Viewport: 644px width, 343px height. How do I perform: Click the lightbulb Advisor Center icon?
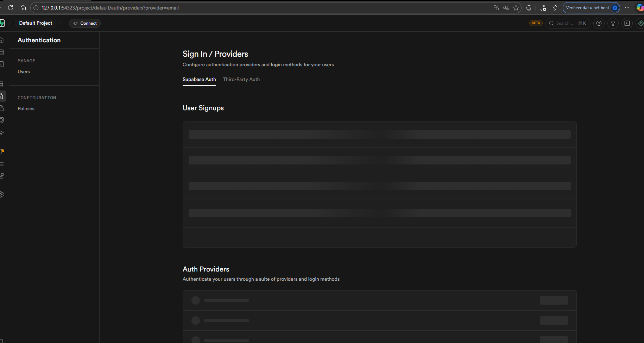[613, 23]
